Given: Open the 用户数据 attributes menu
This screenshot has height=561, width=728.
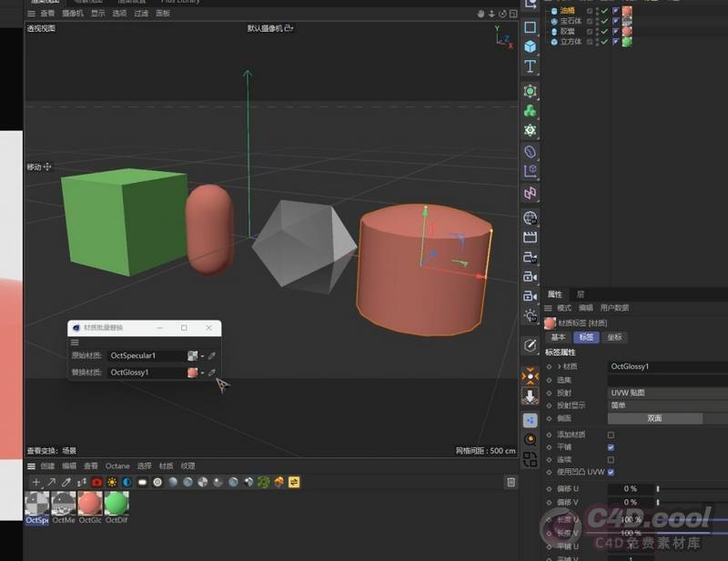Looking at the screenshot, I should 614,308.
